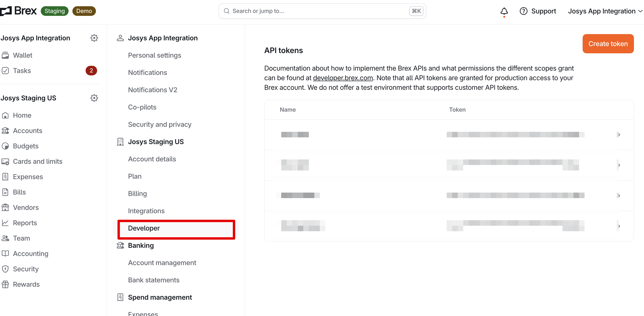644x316 pixels.
Task: Expand the first API token row chevron
Action: click(x=619, y=135)
